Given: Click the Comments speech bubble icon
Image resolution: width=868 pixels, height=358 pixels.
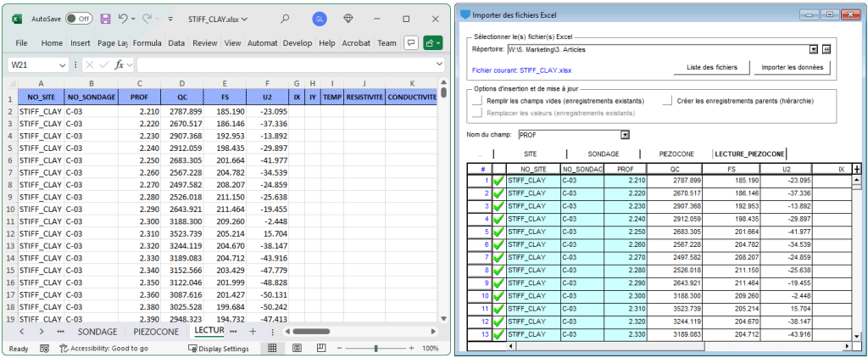Looking at the screenshot, I should click(410, 42).
